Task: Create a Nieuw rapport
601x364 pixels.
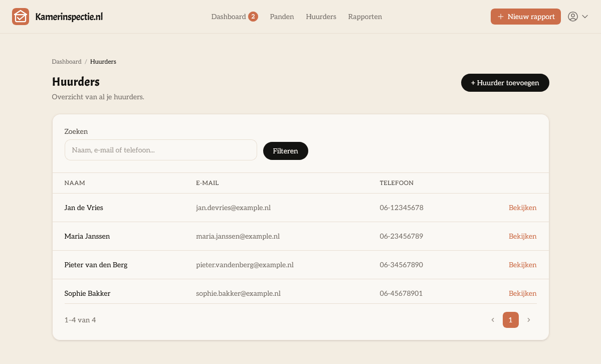Action: tap(525, 17)
